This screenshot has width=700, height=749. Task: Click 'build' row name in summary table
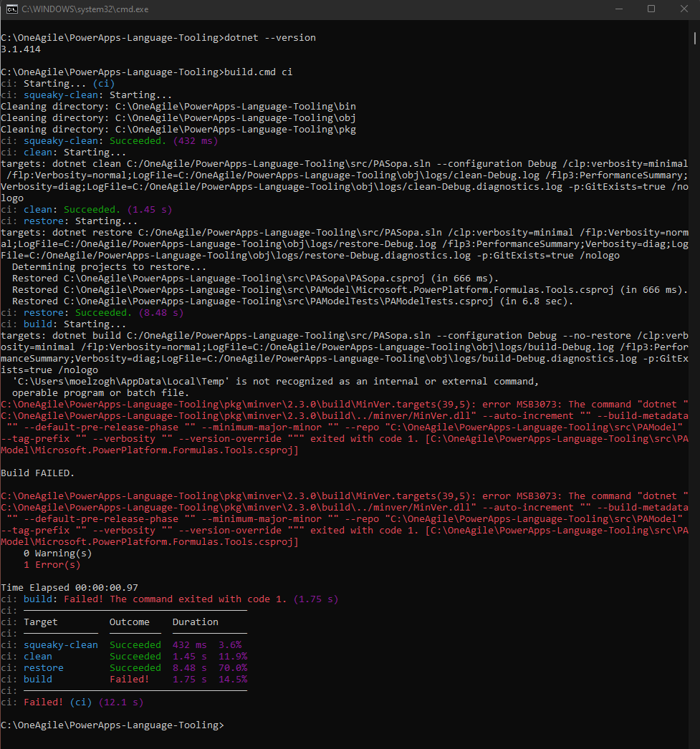pyautogui.click(x=38, y=680)
